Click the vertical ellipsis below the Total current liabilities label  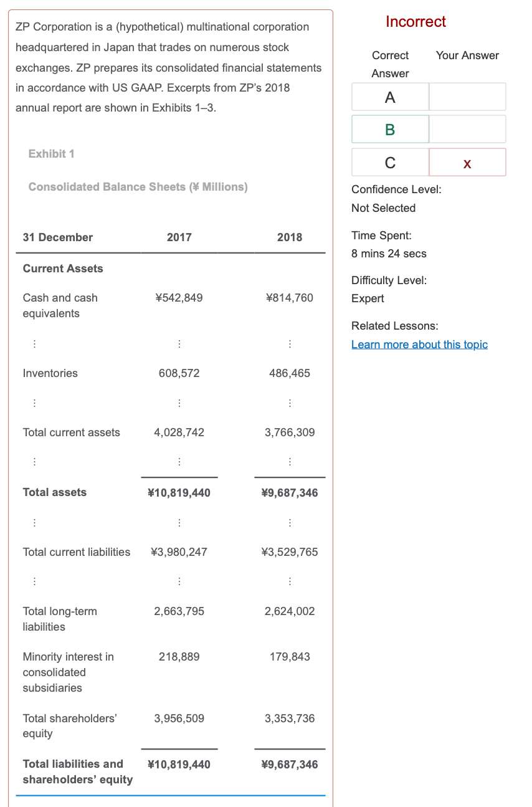[34, 581]
